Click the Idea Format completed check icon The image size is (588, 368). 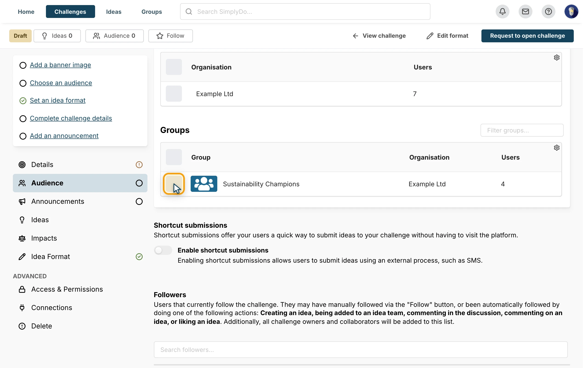(139, 256)
